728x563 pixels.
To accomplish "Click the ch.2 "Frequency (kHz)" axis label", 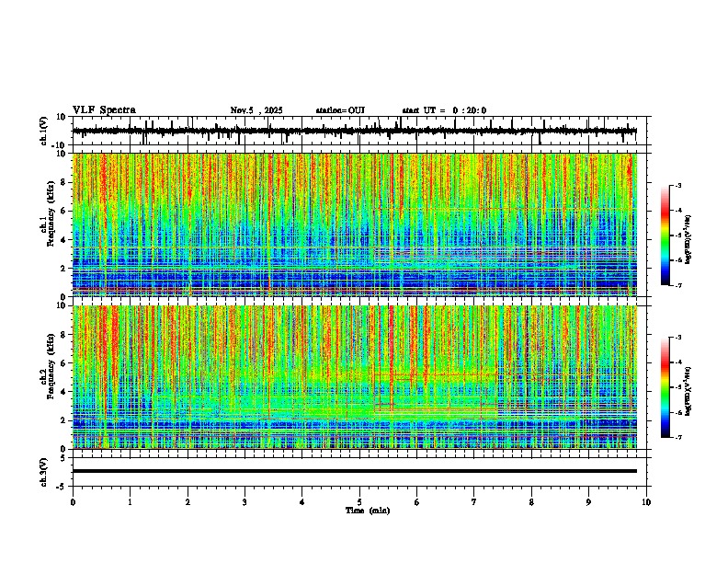I will point(51,366).
